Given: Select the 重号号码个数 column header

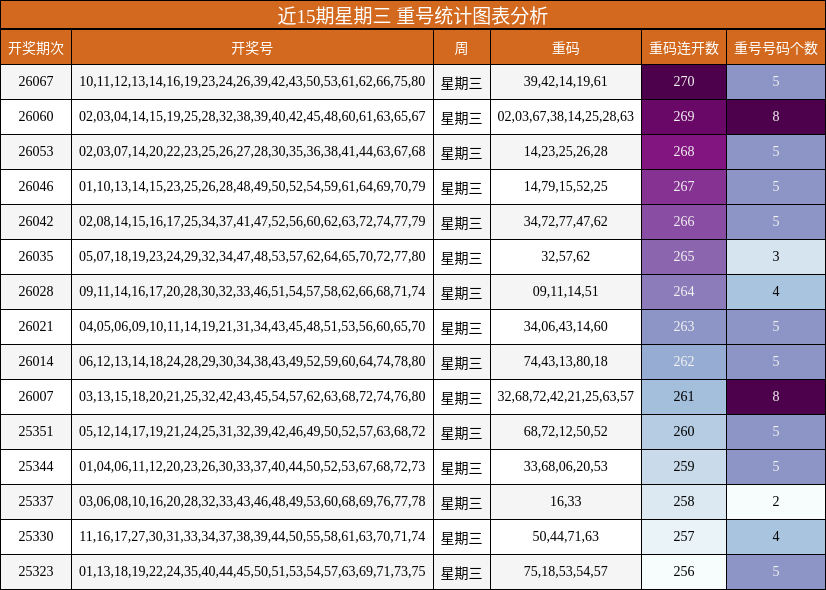Looking at the screenshot, I should click(774, 45).
